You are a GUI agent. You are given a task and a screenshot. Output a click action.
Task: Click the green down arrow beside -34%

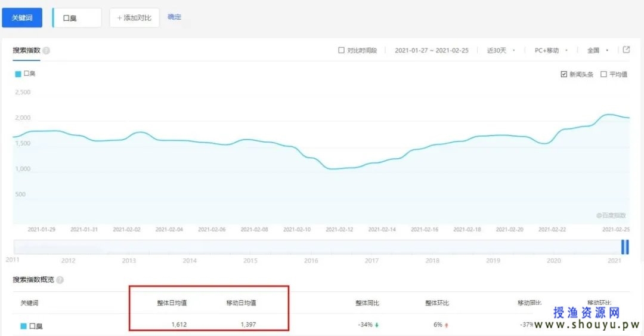click(377, 325)
